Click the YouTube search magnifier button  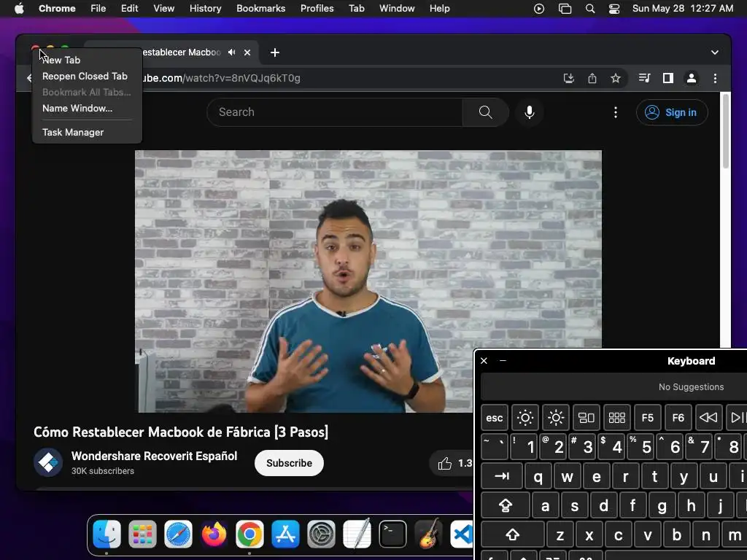tap(485, 112)
